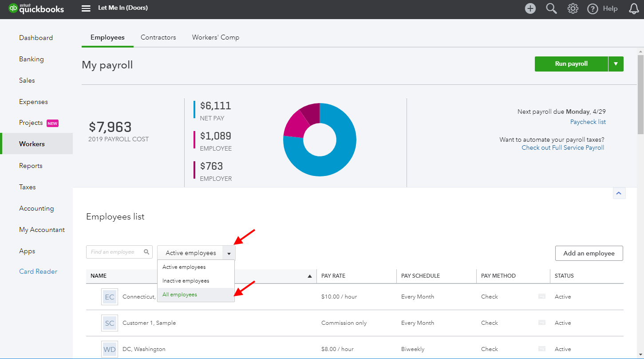Select Inactive employees option
Image resolution: width=644 pixels, height=359 pixels.
pyautogui.click(x=196, y=281)
